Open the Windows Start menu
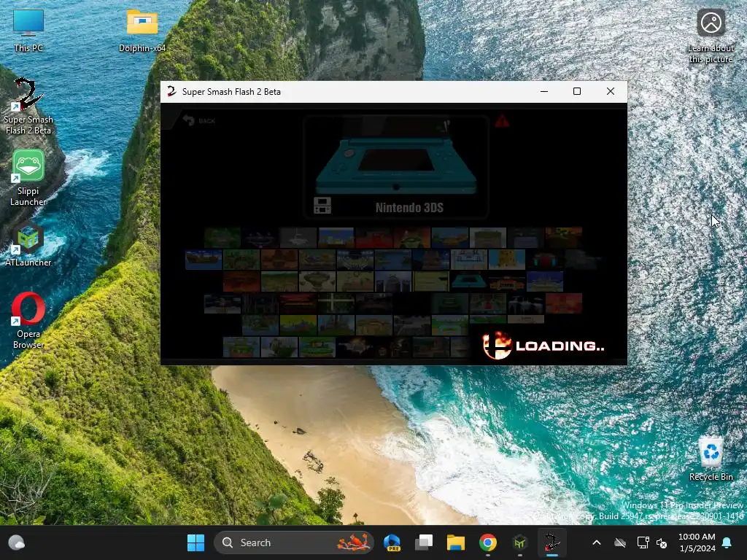The image size is (747, 560). point(196,542)
